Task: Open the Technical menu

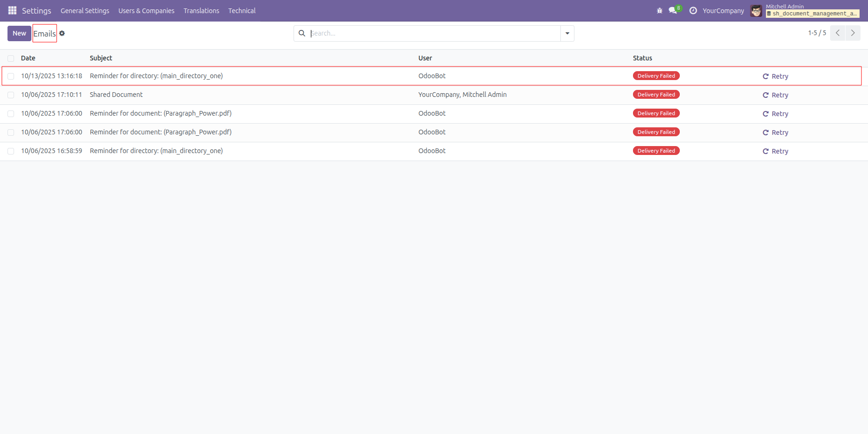Action: pos(242,11)
